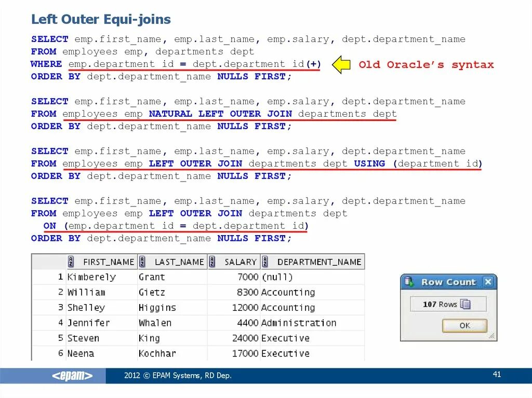This screenshot has width=532, height=398.
Task: Close the Row Count dialog
Action: [488, 282]
